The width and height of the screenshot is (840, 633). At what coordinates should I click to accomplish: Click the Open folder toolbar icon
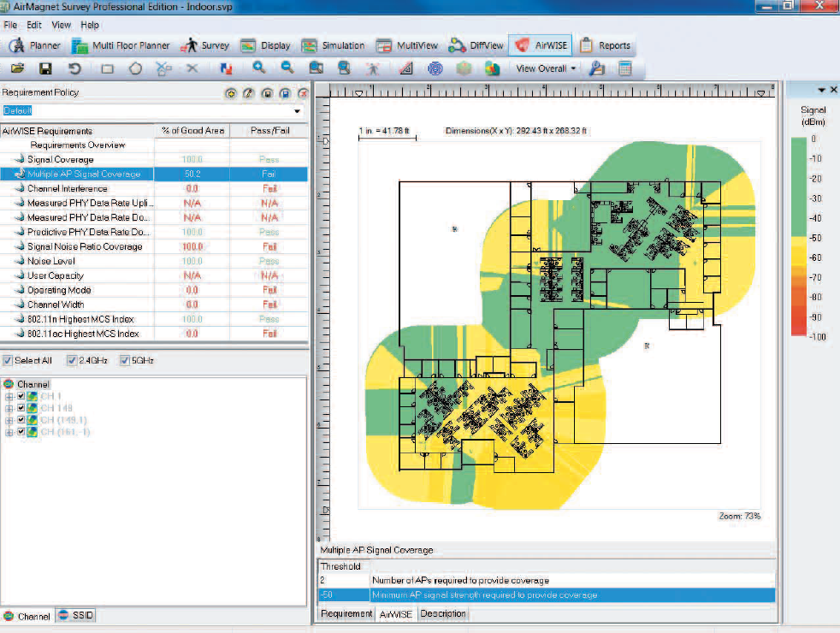pyautogui.click(x=17, y=68)
